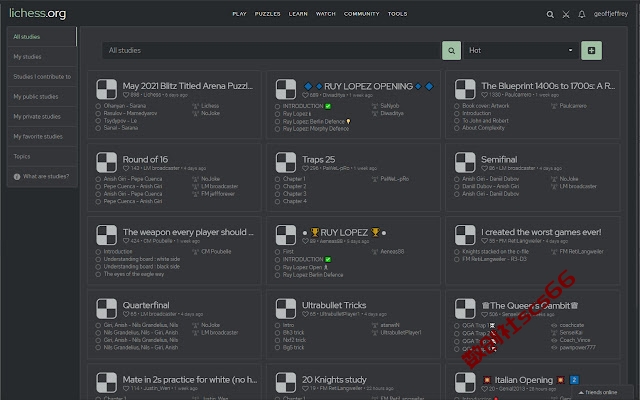
Task: Open the Traps 25 study title
Action: [318, 159]
